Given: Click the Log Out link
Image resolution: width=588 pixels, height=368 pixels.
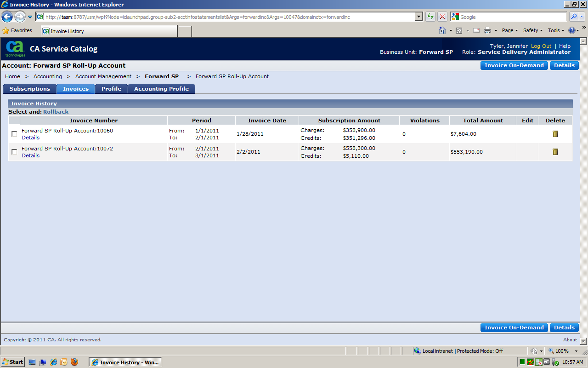Looking at the screenshot, I should (541, 46).
